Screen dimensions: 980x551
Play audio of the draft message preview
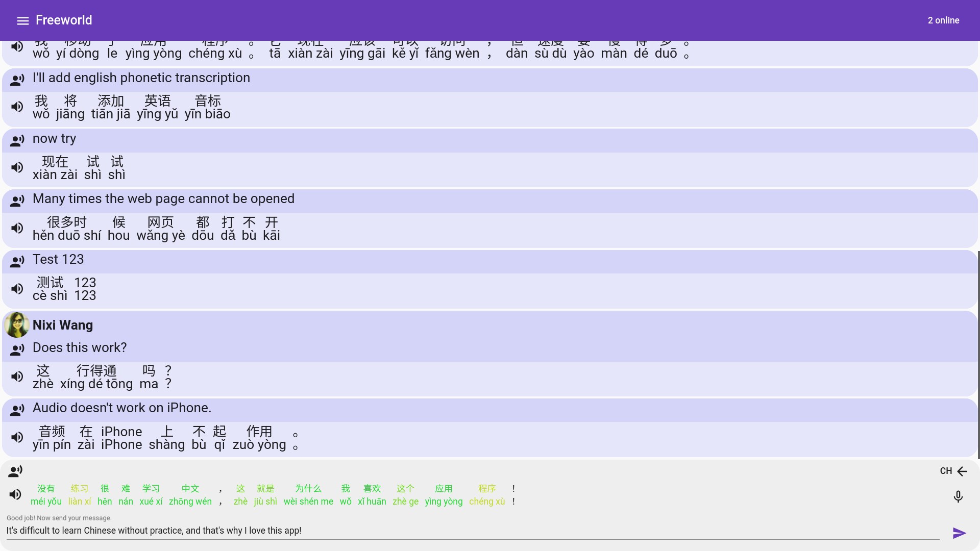pos(15,494)
